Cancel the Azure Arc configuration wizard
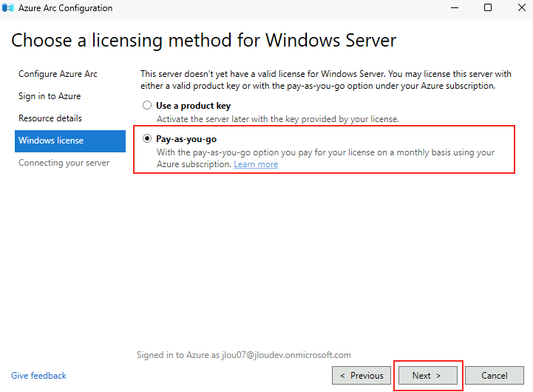The width and height of the screenshot is (533, 392). pos(495,375)
